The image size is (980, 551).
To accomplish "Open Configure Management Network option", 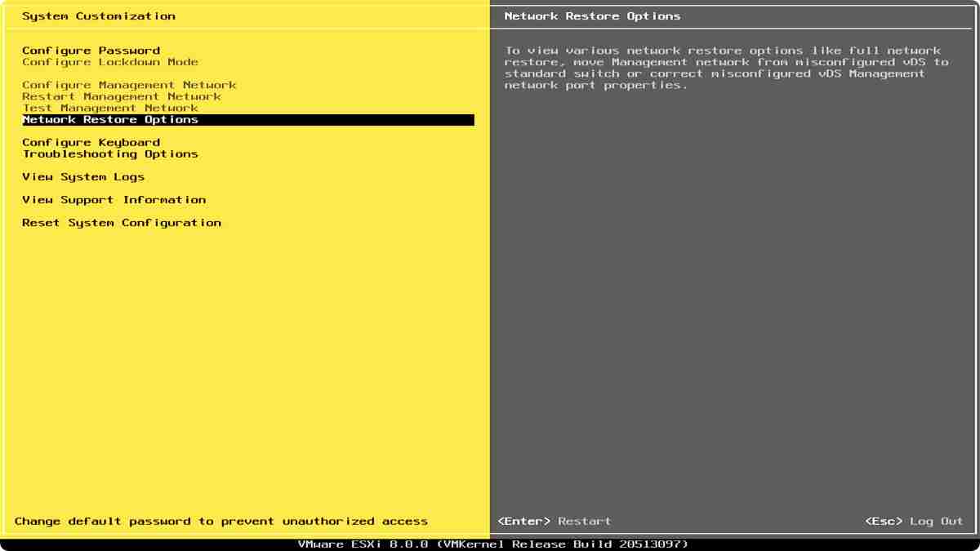I will 129,85.
